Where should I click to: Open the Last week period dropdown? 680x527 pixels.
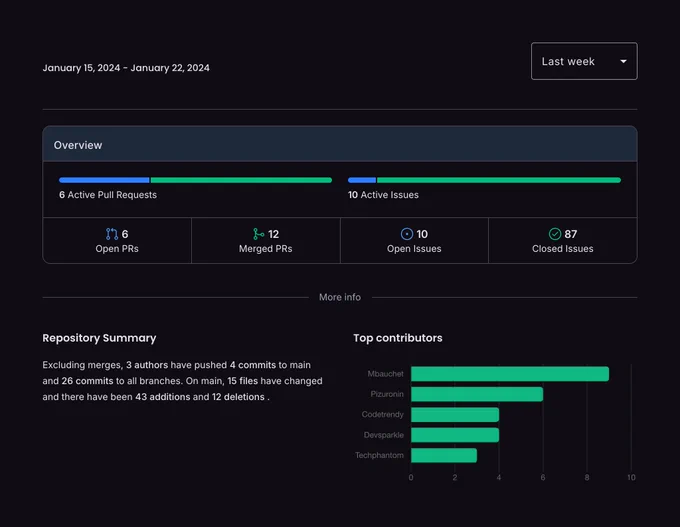pyautogui.click(x=584, y=61)
